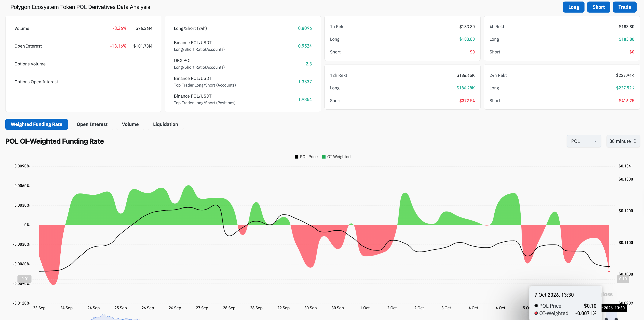Click the interval selector up-down chevrons
Viewport: 644px width, 320px height.
click(x=634, y=141)
